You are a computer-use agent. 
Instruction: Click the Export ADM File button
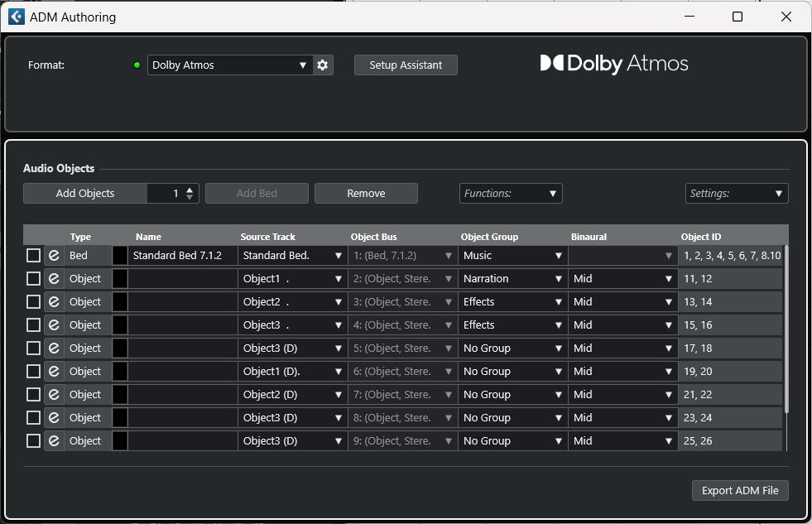coord(740,490)
